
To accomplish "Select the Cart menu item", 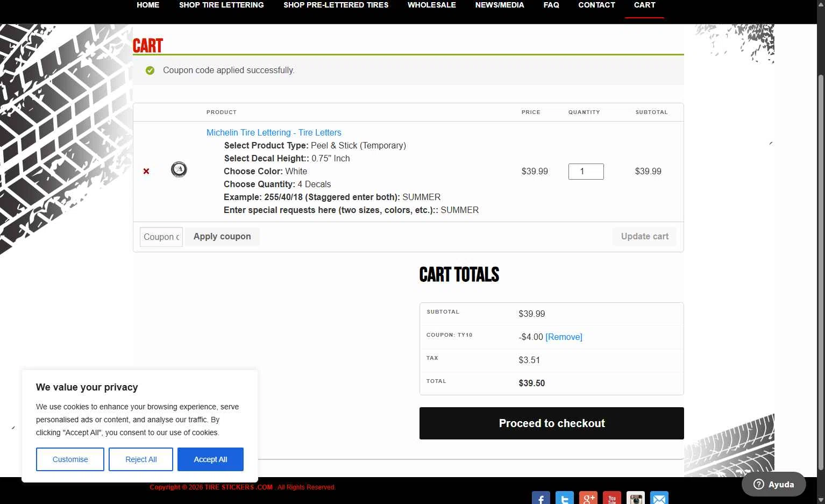I will pyautogui.click(x=644, y=5).
